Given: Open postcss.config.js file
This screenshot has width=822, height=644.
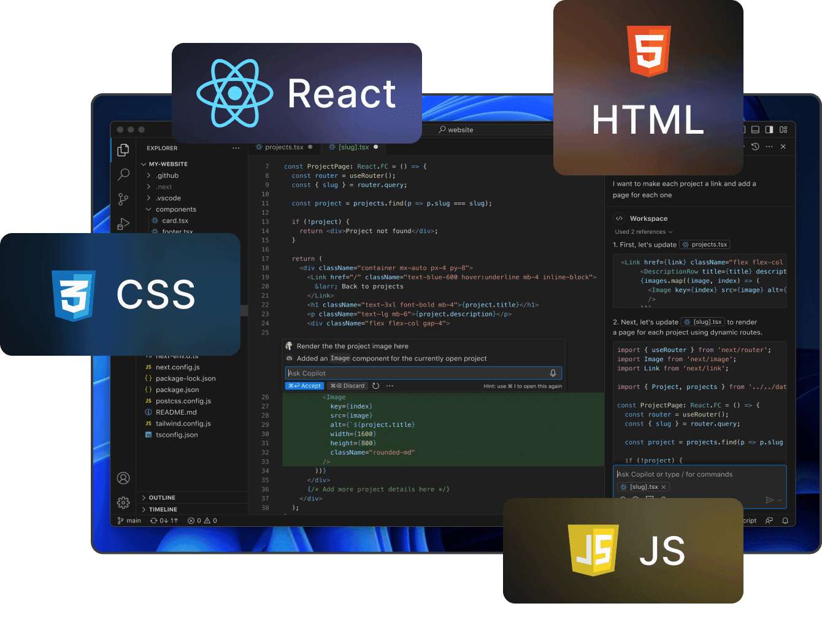Looking at the screenshot, I should [x=177, y=401].
